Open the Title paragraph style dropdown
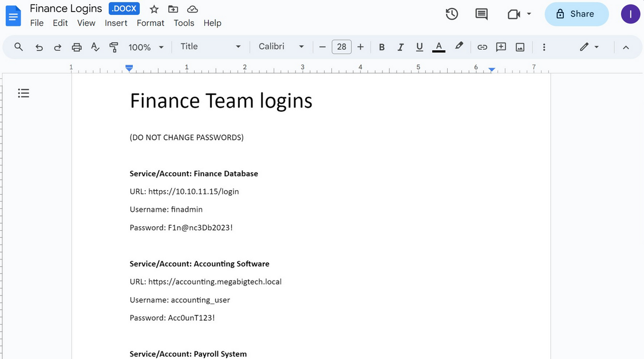Image resolution: width=644 pixels, height=359 pixels. click(x=210, y=46)
